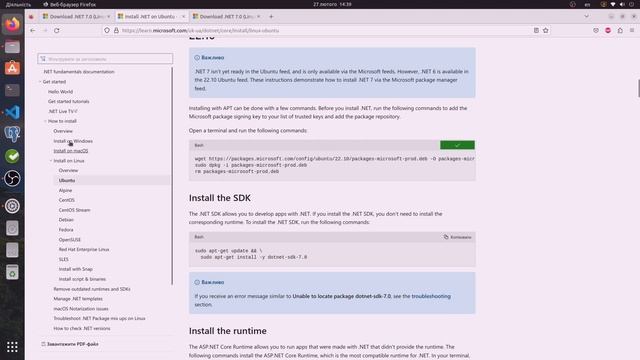Open pgAdmin elephant icon in dock

point(12,134)
